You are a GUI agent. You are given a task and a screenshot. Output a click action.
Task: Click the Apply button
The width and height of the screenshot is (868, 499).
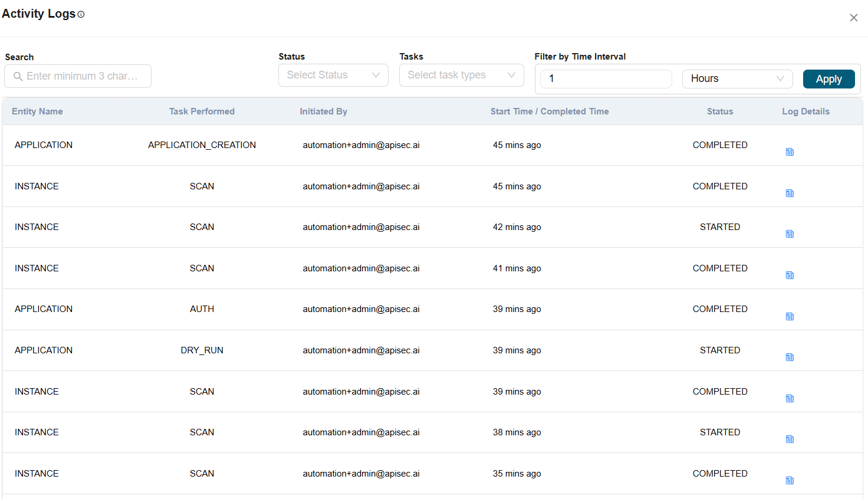pyautogui.click(x=828, y=78)
